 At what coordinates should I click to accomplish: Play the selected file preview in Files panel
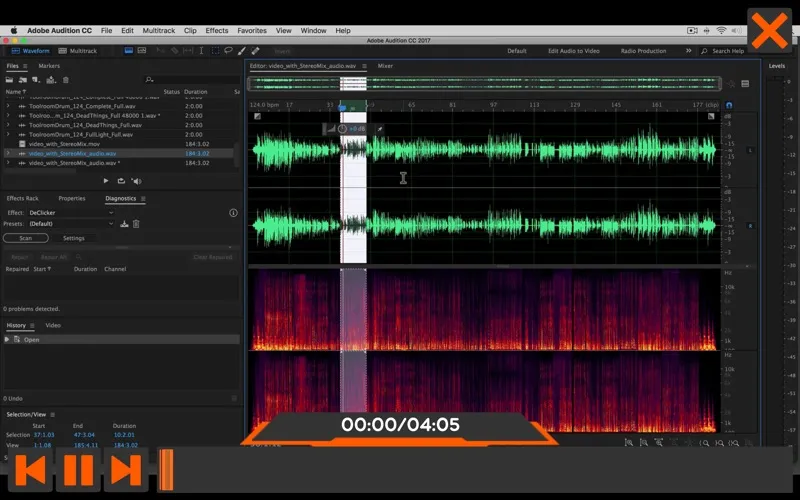tap(106, 181)
